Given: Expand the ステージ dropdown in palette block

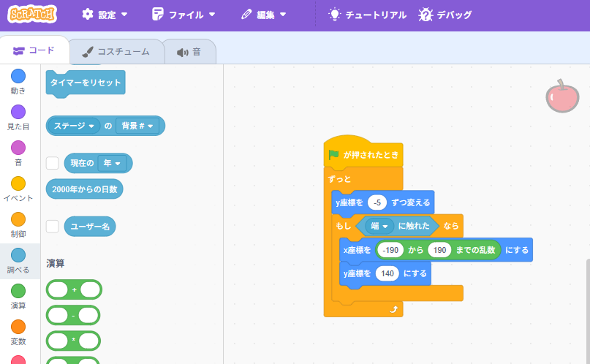Looking at the screenshot, I should [x=75, y=126].
